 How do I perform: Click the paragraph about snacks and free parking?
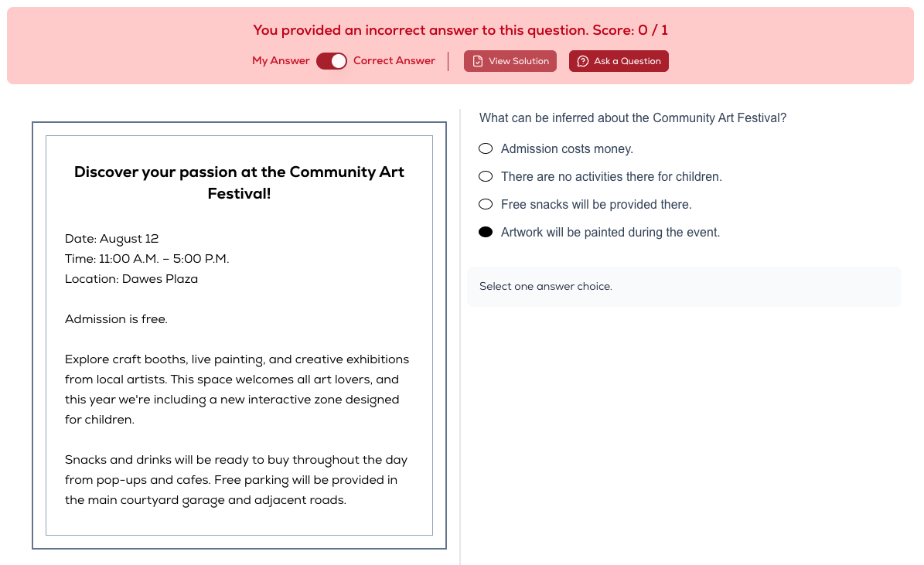[x=237, y=479]
